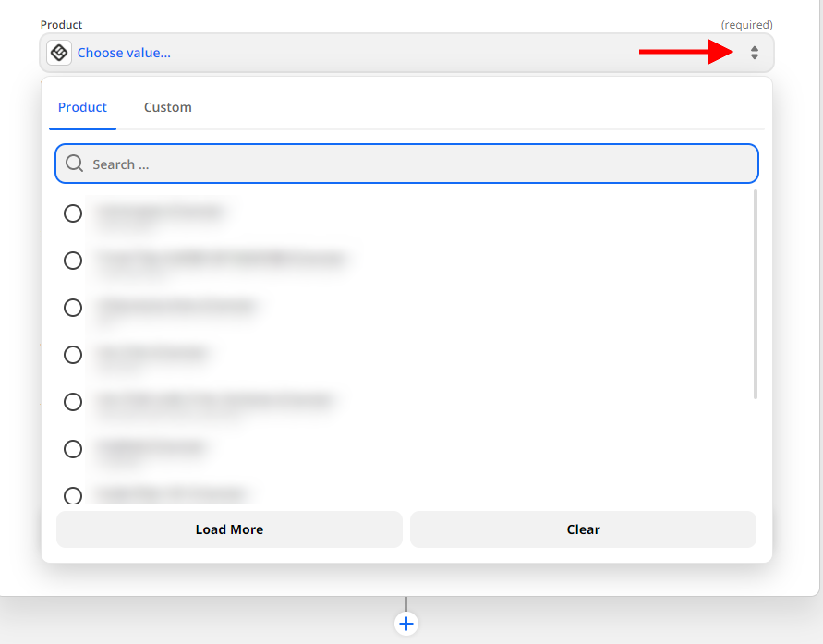The width and height of the screenshot is (823, 644).
Task: Switch to the Custom tab
Action: tap(167, 107)
